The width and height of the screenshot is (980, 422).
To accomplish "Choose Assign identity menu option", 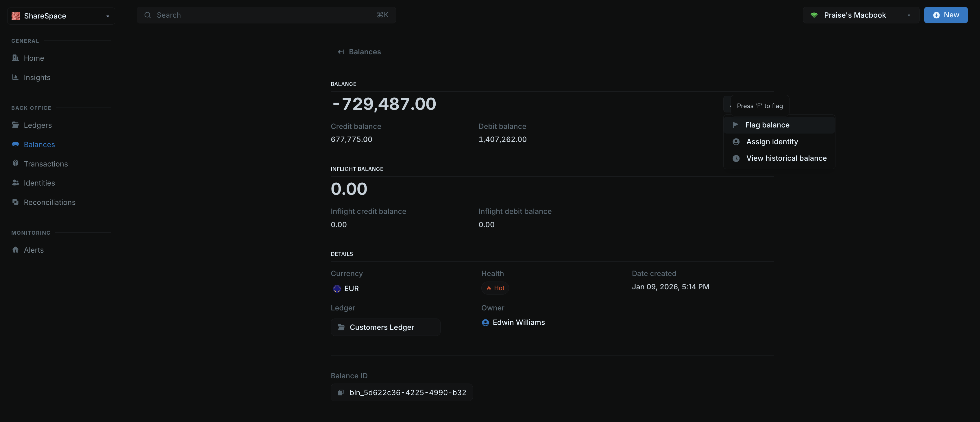I will coord(772,142).
